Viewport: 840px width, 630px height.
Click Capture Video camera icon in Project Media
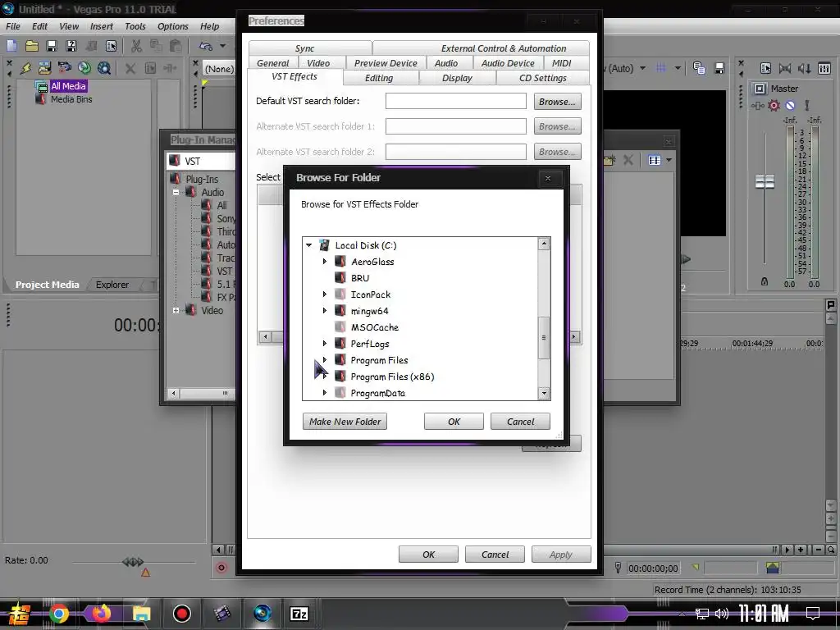65,68
